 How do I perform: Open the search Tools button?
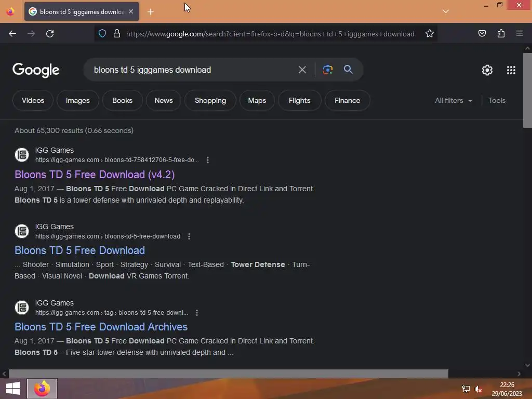497,100
